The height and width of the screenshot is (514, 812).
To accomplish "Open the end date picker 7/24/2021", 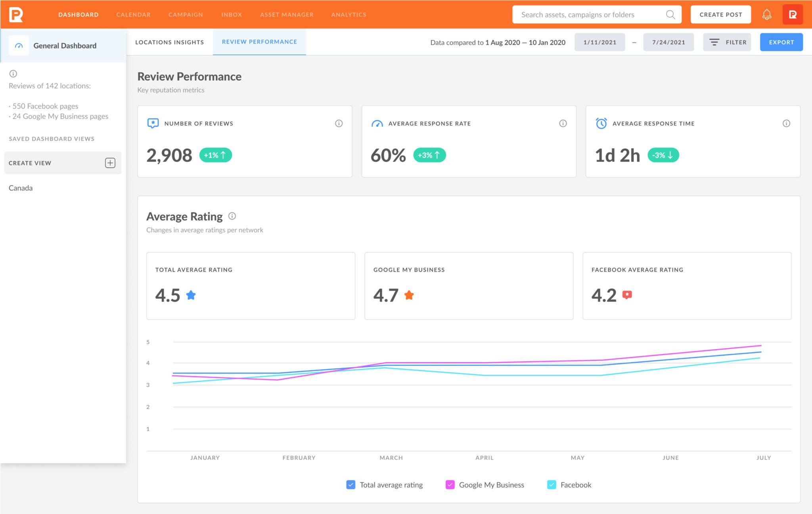I will (x=668, y=42).
